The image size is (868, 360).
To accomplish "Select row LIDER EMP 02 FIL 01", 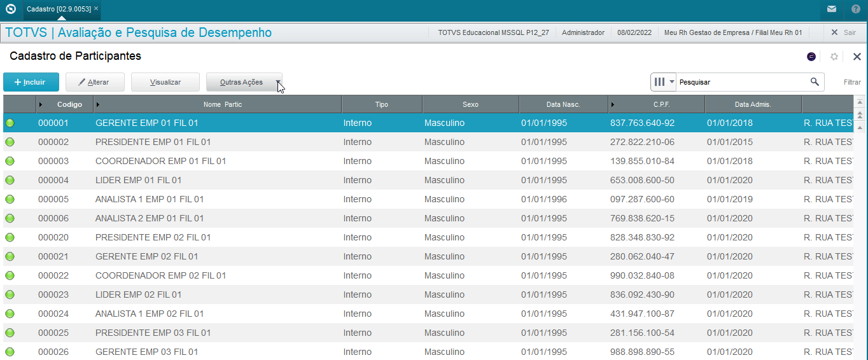I will [428, 294].
